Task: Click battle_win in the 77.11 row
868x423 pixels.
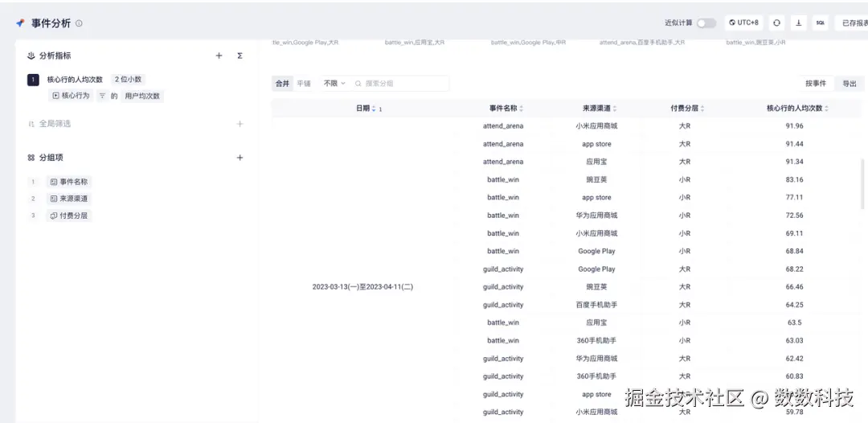Action: coord(502,197)
